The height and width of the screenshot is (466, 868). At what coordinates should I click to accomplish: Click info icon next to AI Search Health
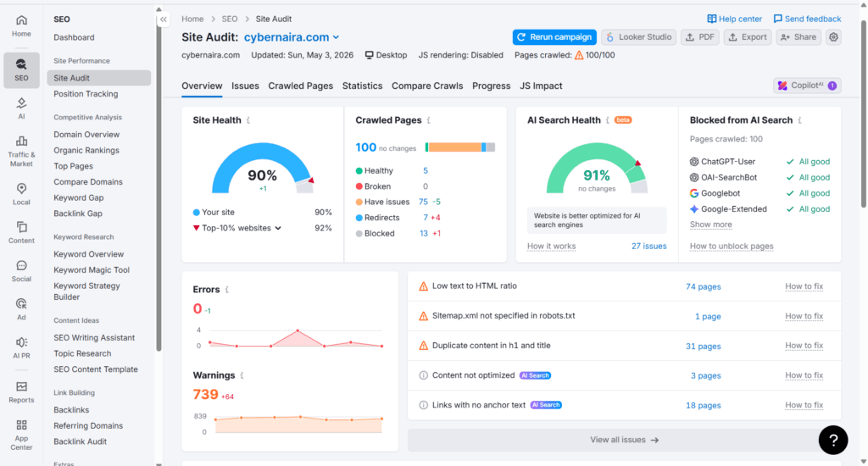pyautogui.click(x=608, y=120)
